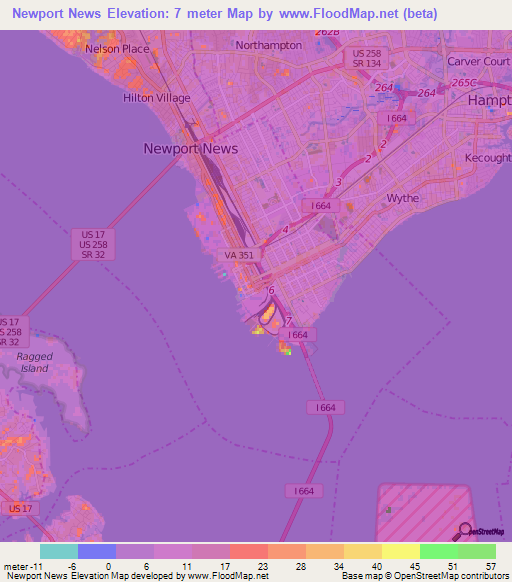Click the yellow 40 meter legend swatch
The width and height of the screenshot is (512, 582).
click(401, 551)
